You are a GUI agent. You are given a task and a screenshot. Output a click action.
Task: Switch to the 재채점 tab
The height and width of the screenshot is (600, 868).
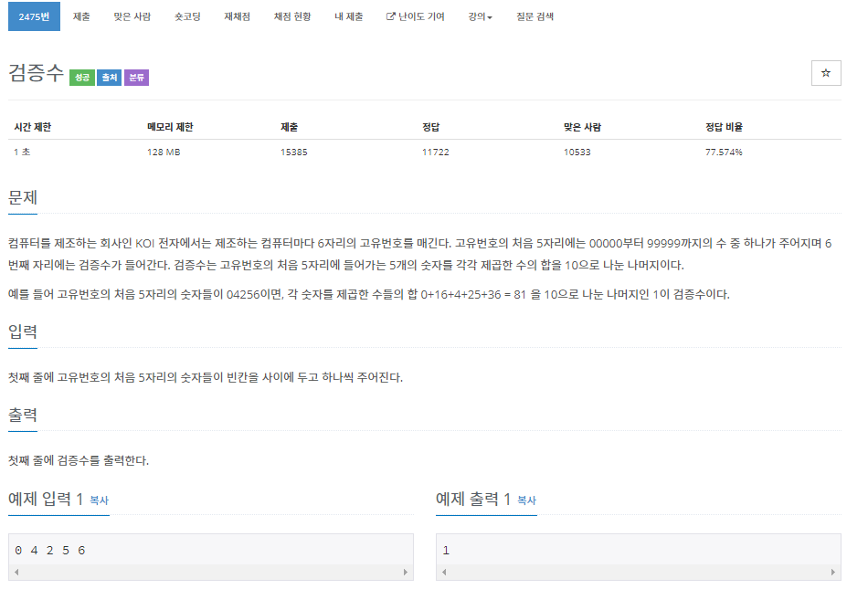(237, 16)
